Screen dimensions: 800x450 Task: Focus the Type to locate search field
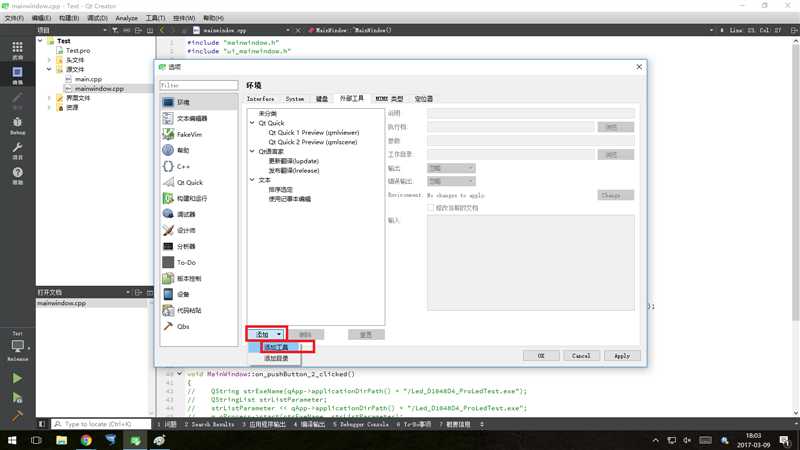pos(102,424)
